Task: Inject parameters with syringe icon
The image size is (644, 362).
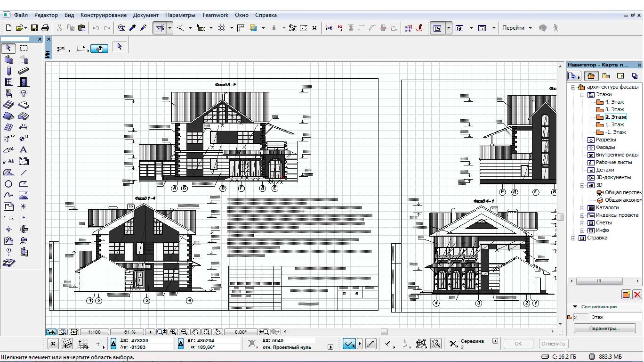Action: (143, 28)
